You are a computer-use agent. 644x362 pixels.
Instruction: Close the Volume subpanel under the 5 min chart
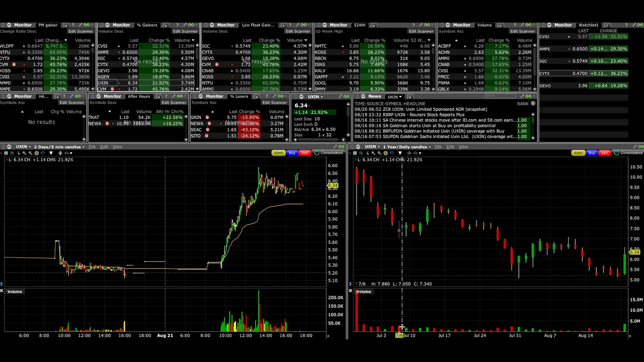click(x=2, y=291)
